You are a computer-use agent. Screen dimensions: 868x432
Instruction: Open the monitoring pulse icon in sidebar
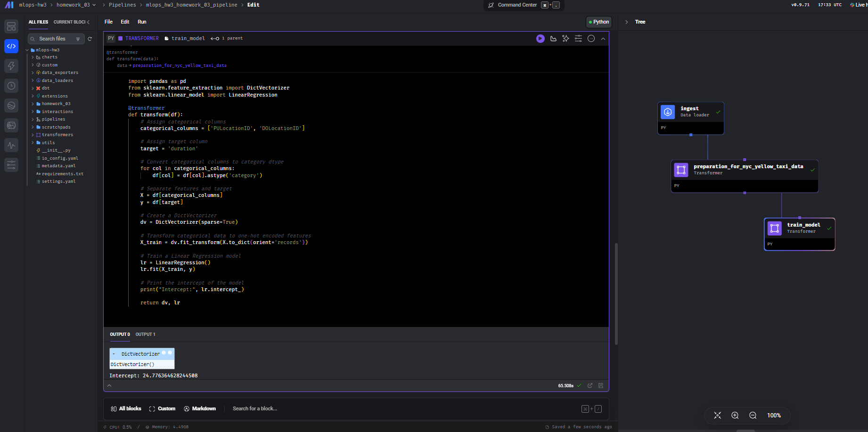[11, 145]
